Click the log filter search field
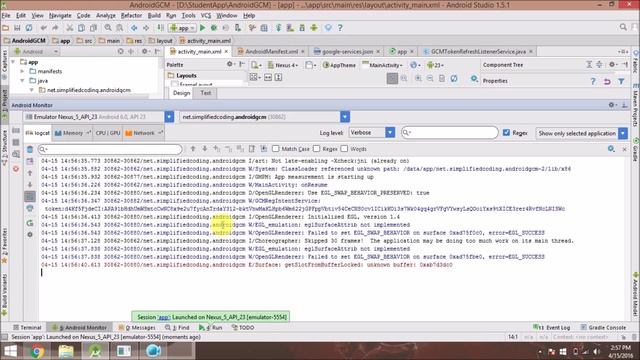Screen dimensions: 640x360 click(449, 133)
